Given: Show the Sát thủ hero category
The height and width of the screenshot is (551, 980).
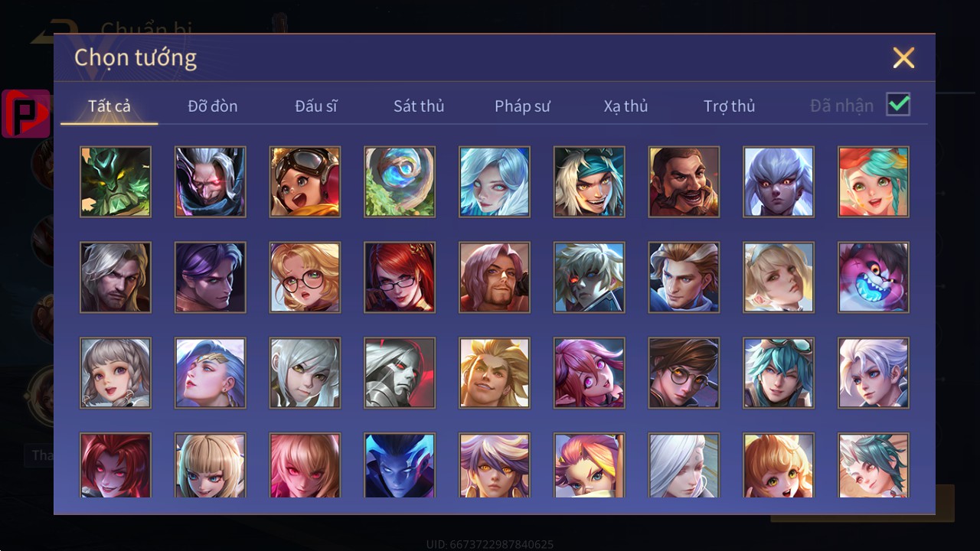Looking at the screenshot, I should click(419, 106).
